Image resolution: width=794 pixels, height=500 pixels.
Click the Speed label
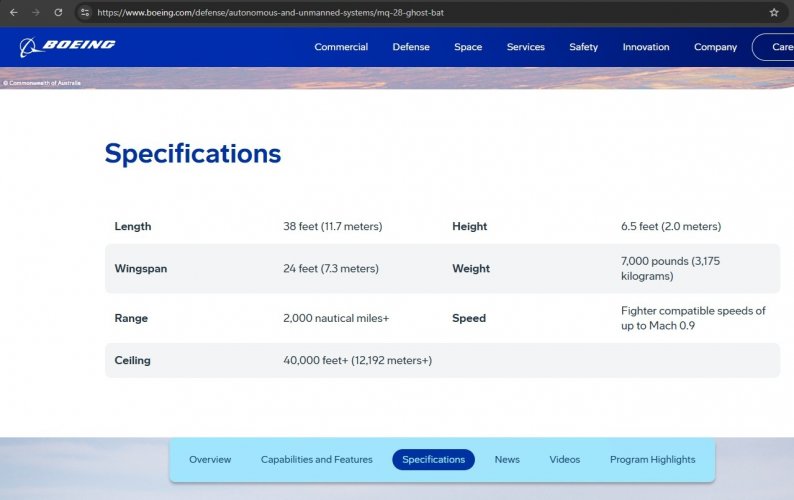point(469,318)
